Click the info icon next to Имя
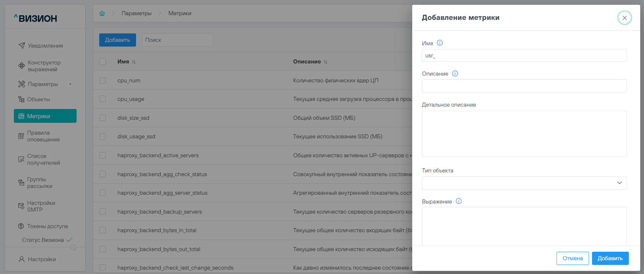Viewport: 644px width, 274px height. 439,43
